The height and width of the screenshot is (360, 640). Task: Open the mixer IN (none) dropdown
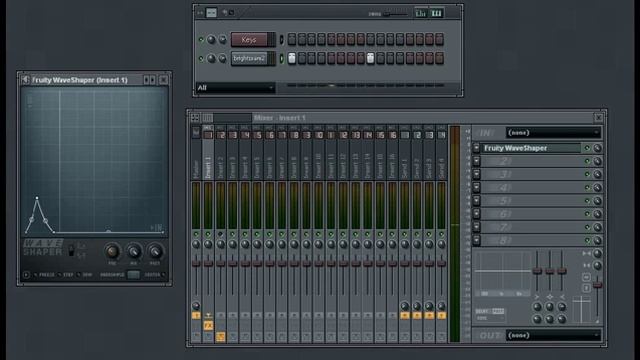pos(553,132)
